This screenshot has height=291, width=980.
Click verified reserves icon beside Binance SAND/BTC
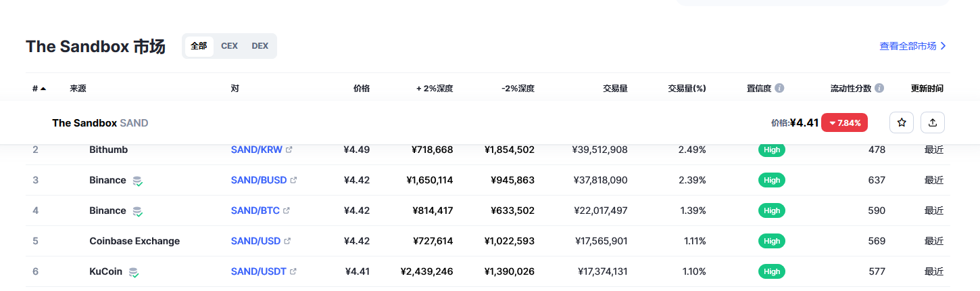(137, 211)
